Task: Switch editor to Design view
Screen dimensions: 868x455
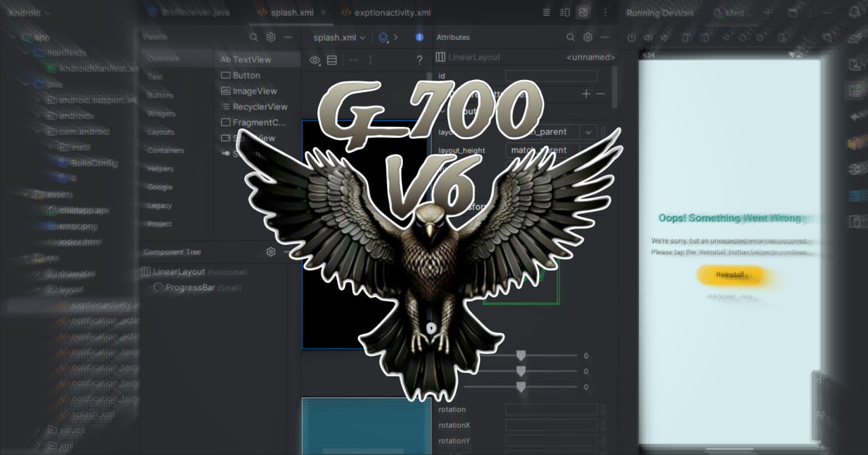Action: coord(583,12)
